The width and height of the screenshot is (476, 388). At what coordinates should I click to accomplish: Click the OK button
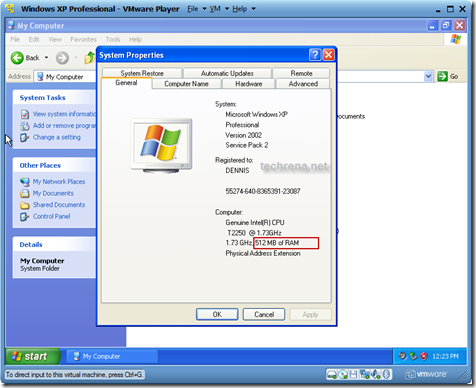[x=217, y=314]
